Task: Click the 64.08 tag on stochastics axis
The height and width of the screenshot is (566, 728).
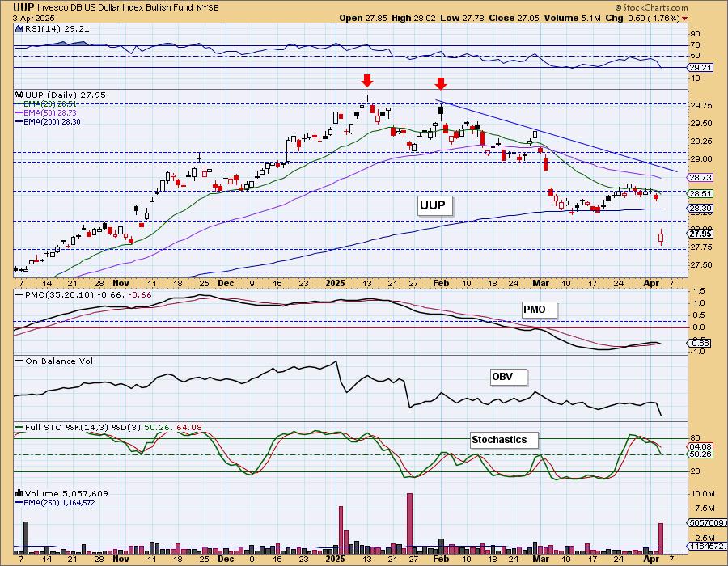Action: pos(700,447)
